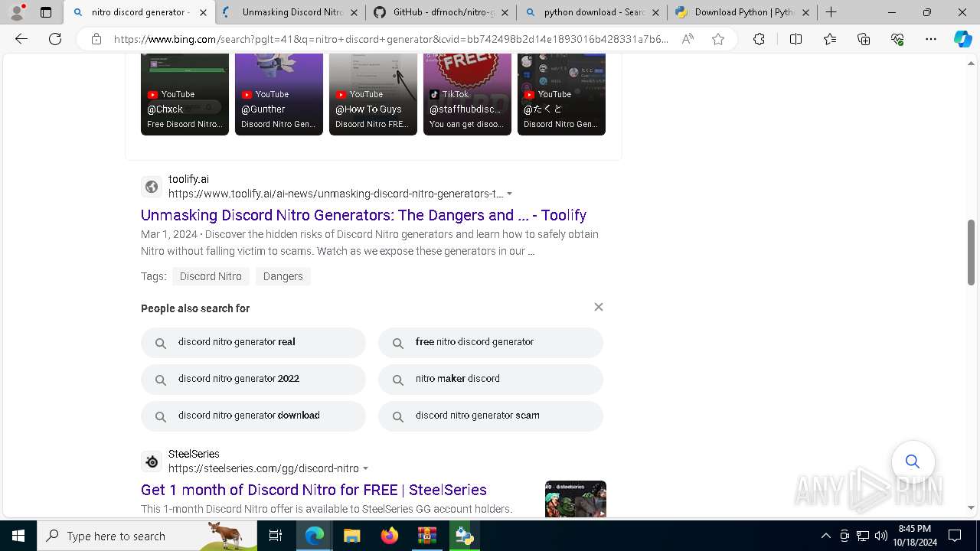Close the nitro discord generator tab

point(203,12)
